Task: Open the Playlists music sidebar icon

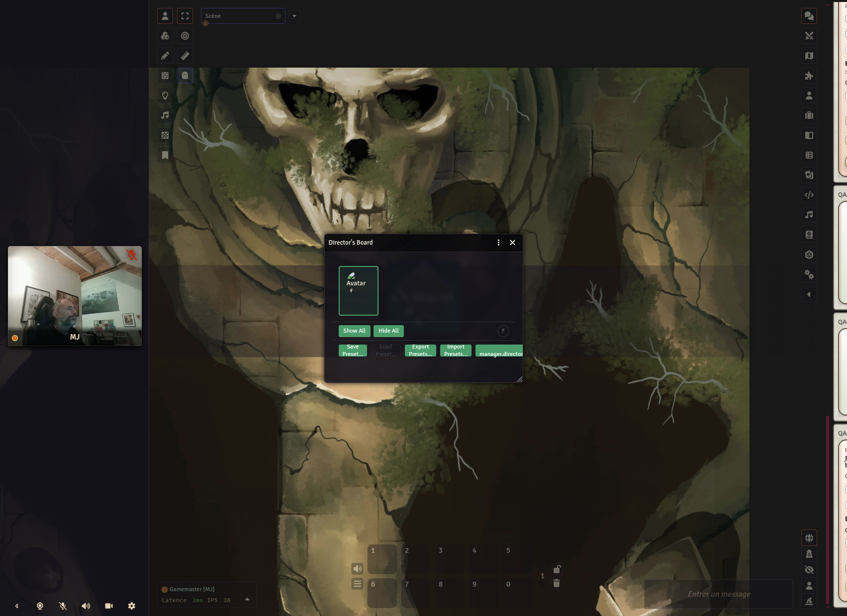Action: click(809, 215)
